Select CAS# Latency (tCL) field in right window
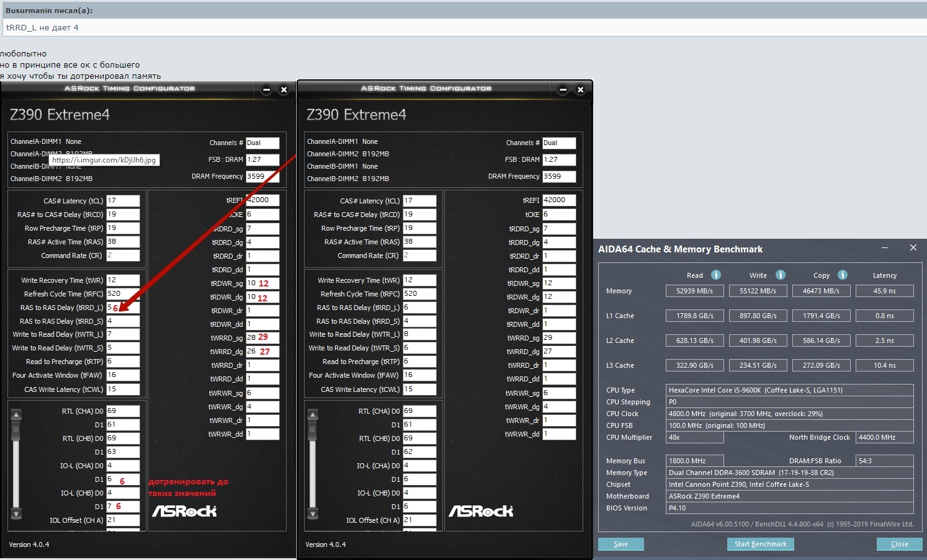The image size is (927, 560). [419, 201]
